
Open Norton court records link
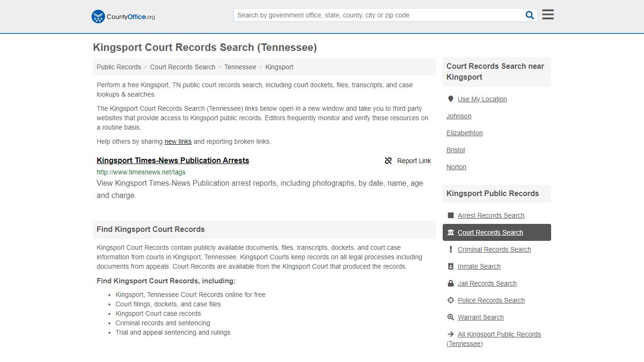[x=456, y=167]
